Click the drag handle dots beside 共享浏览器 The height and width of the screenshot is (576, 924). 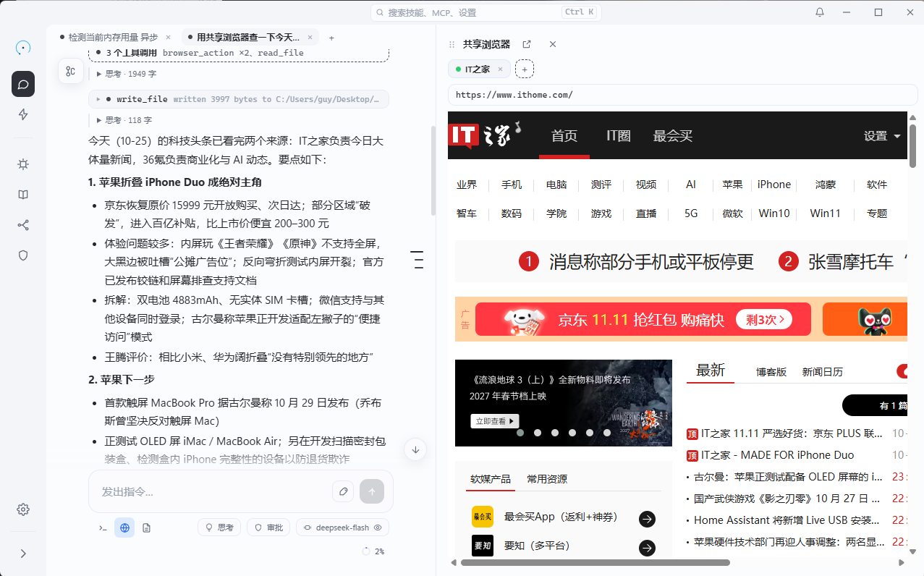(x=452, y=44)
